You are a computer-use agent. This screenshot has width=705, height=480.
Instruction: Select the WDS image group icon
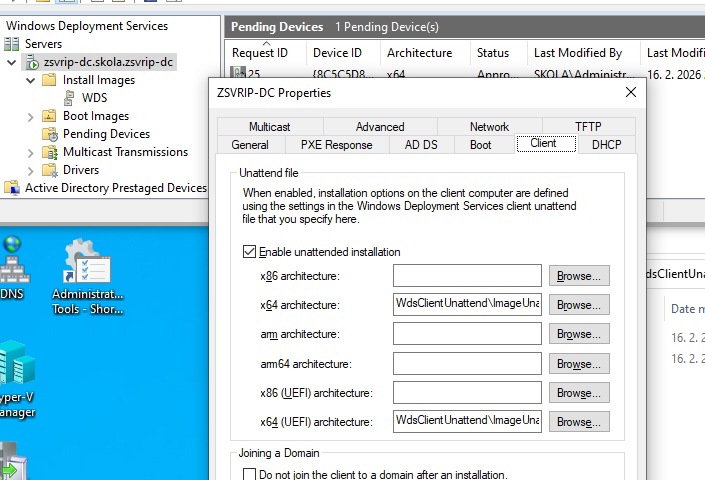[x=70, y=98]
